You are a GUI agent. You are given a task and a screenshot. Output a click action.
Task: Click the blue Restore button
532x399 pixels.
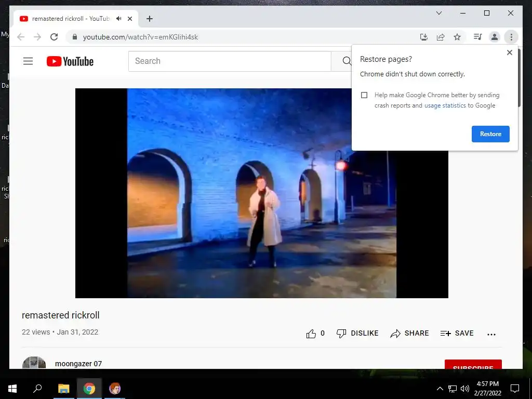point(490,134)
